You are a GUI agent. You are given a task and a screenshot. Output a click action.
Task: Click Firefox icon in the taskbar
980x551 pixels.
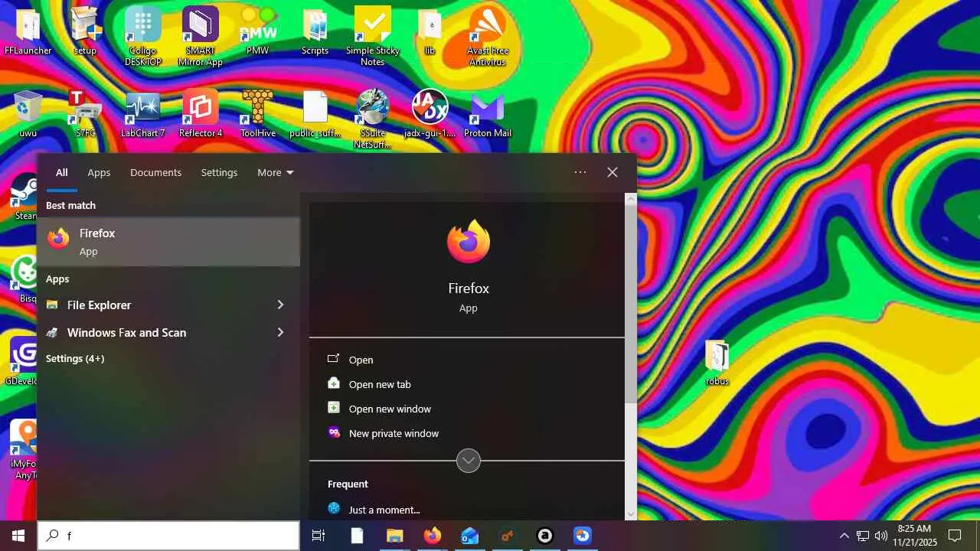coord(433,536)
